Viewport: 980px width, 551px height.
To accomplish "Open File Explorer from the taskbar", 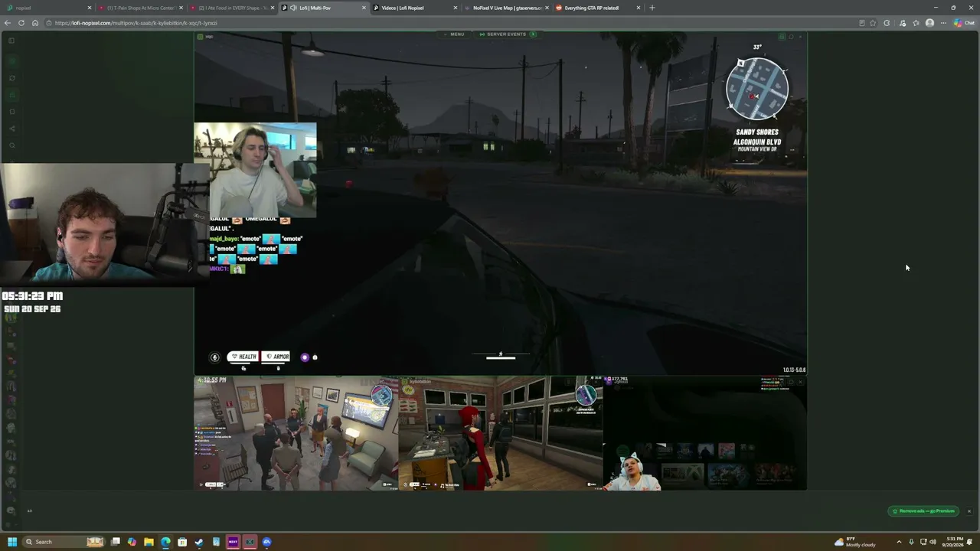I will click(149, 542).
